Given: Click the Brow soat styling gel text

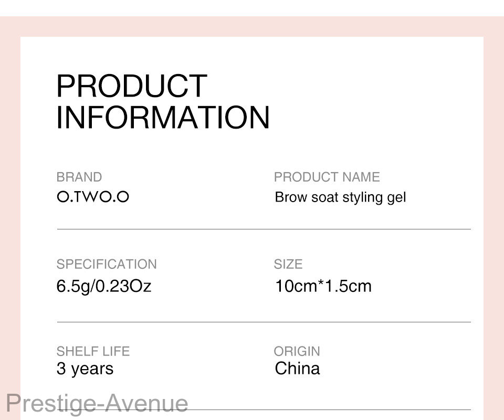Looking at the screenshot, I should coord(340,197).
